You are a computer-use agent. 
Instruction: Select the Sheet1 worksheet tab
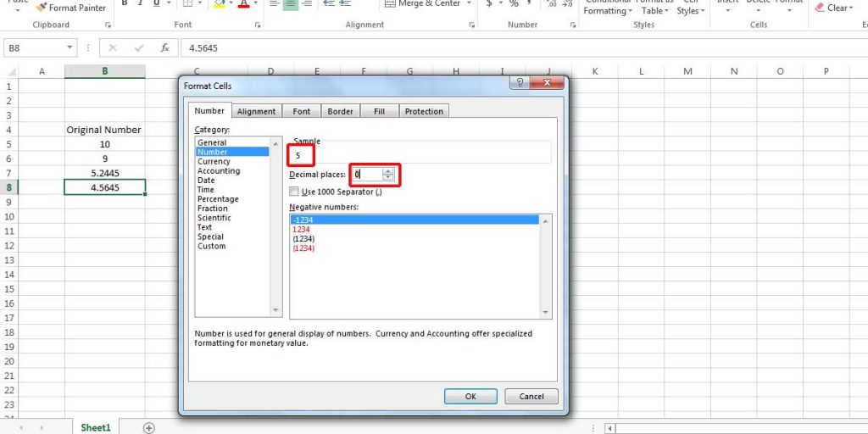pyautogui.click(x=96, y=427)
